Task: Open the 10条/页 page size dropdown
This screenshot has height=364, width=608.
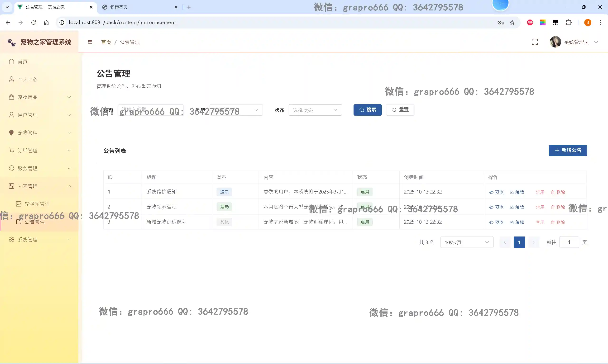Action: [x=466, y=242]
